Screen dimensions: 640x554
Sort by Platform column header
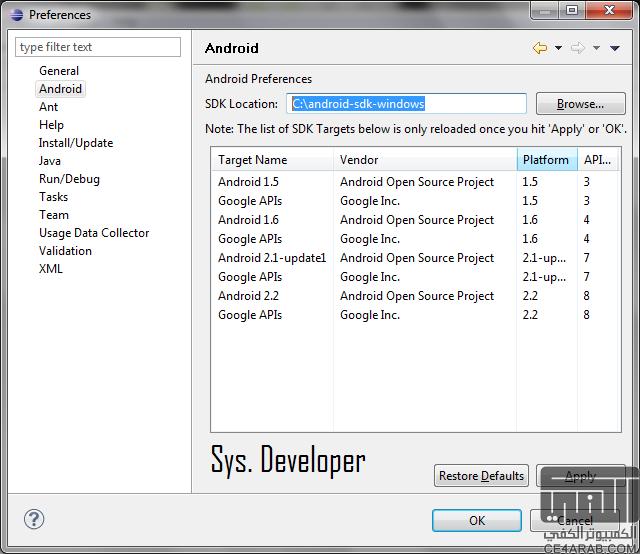(x=547, y=160)
